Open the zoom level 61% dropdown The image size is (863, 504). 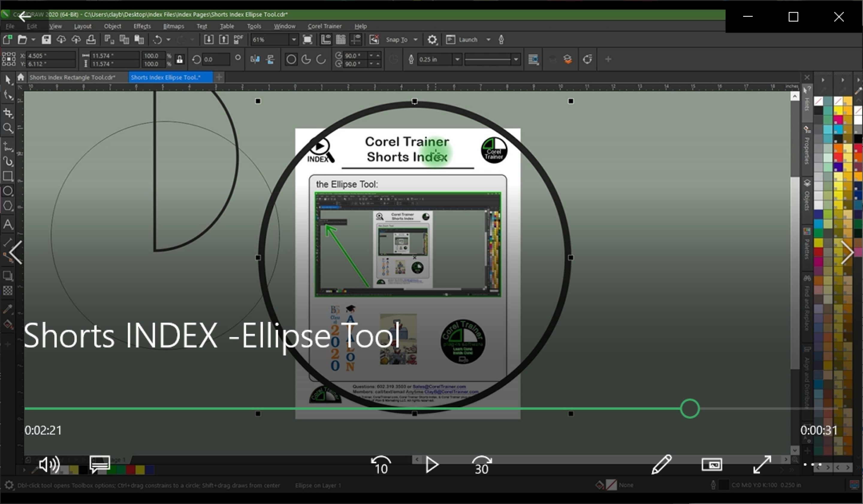293,40
